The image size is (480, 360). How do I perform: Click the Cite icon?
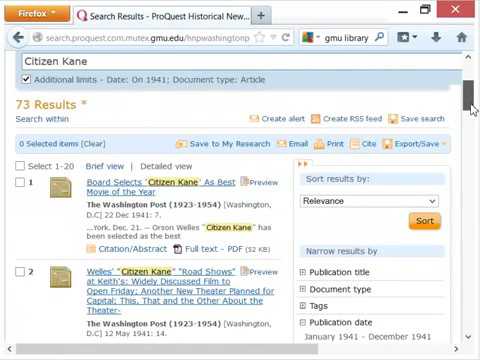point(355,144)
